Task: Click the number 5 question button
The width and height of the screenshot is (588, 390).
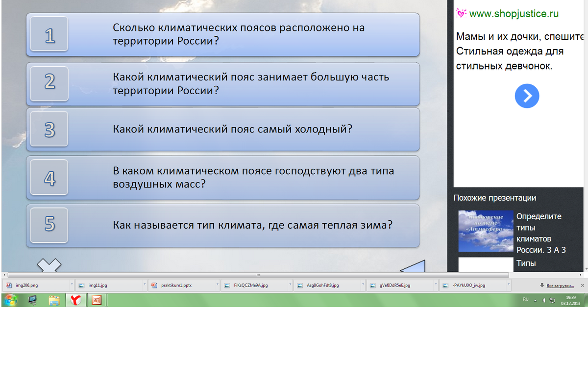Action: point(49,225)
